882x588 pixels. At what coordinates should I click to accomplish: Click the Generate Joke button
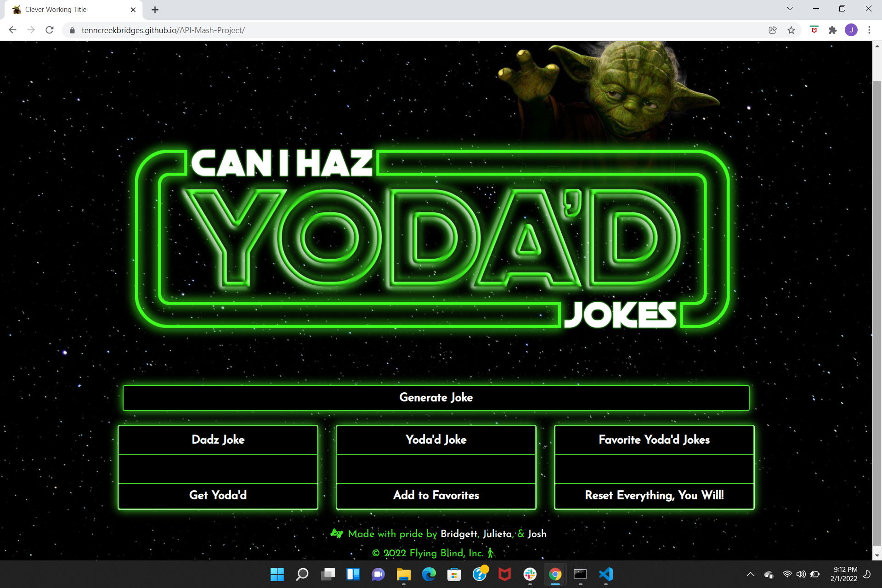coord(435,398)
